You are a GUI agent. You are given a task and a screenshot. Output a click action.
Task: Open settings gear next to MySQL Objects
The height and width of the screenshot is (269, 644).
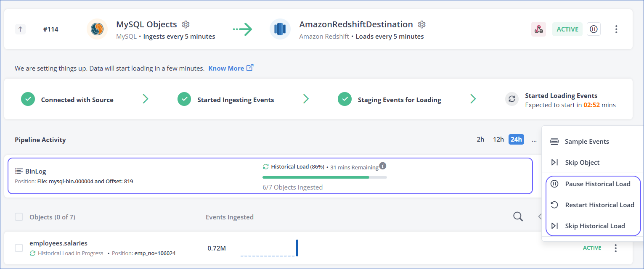coord(186,24)
